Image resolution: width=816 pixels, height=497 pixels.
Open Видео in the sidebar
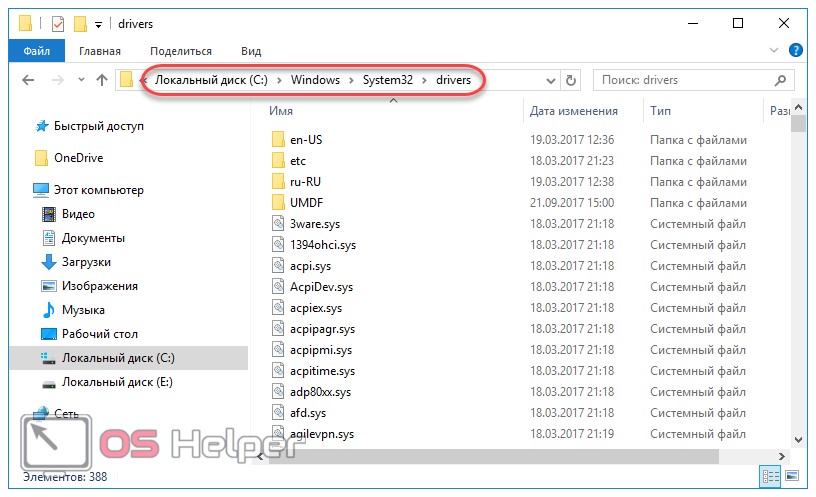coord(78,214)
